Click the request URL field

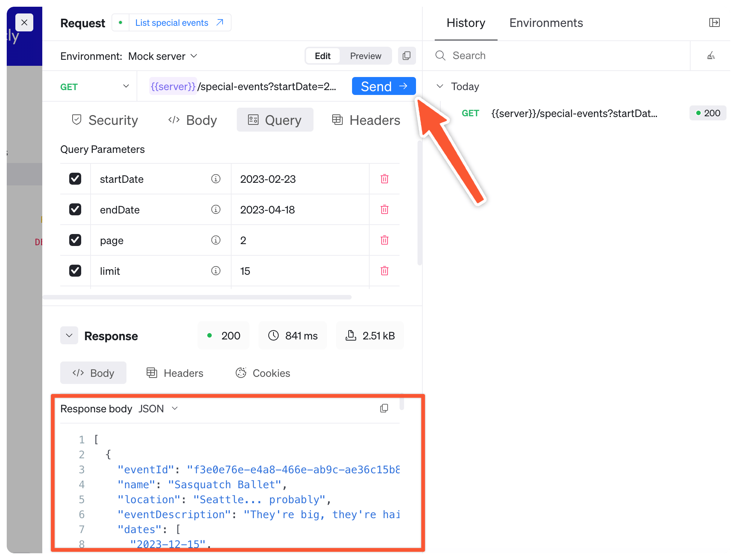(243, 87)
